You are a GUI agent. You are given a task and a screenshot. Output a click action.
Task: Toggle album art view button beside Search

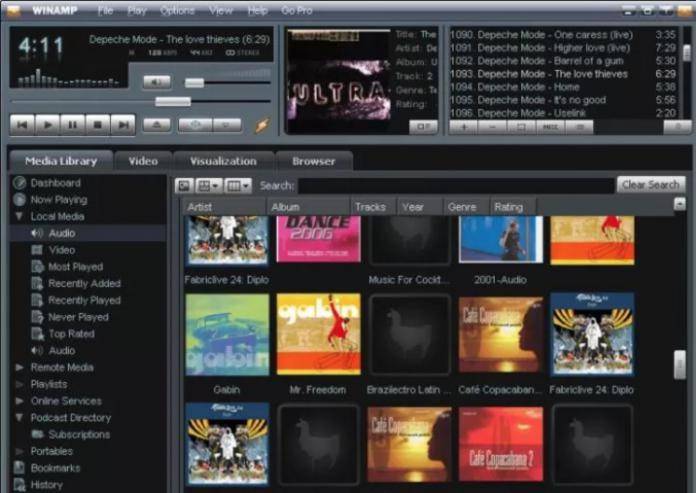184,186
